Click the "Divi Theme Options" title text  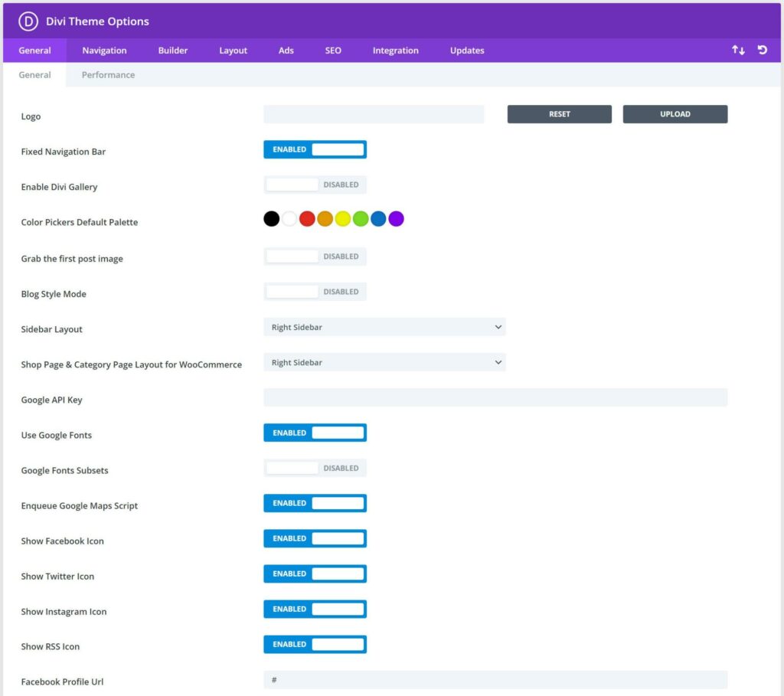click(x=97, y=21)
